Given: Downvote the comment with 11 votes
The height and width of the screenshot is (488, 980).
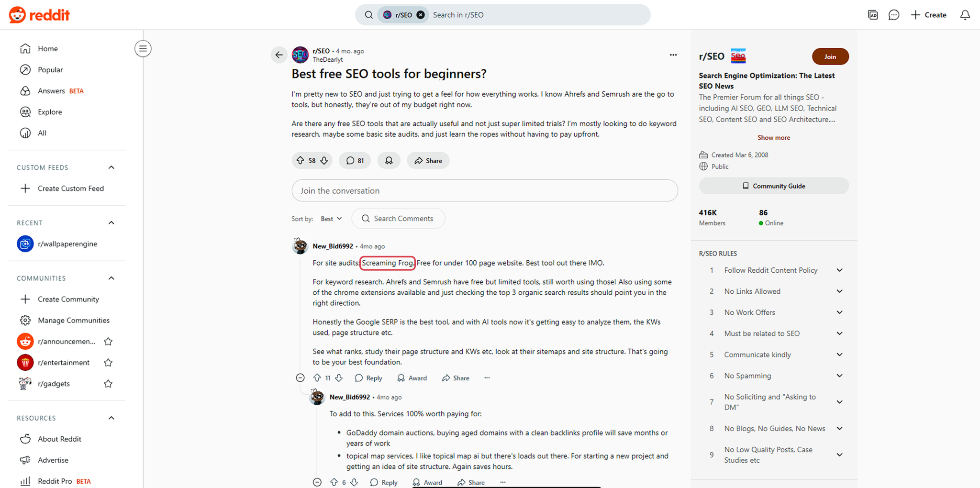Looking at the screenshot, I should pyautogui.click(x=339, y=378).
